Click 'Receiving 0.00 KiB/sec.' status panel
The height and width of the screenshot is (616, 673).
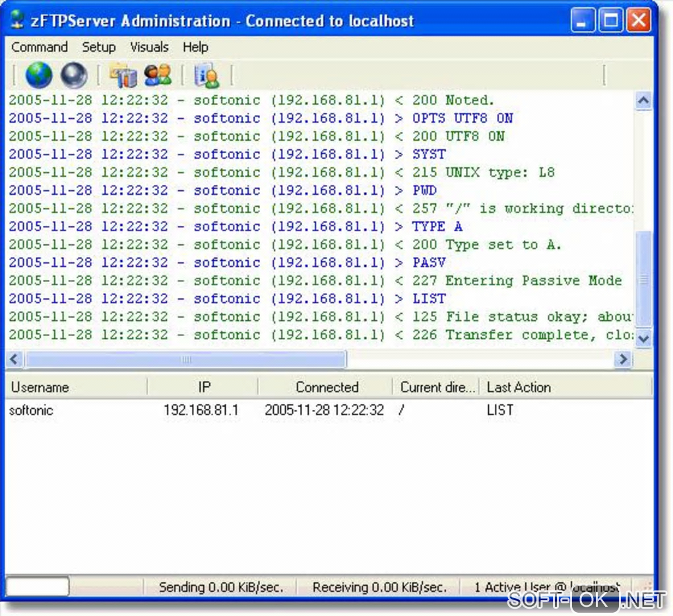379,587
